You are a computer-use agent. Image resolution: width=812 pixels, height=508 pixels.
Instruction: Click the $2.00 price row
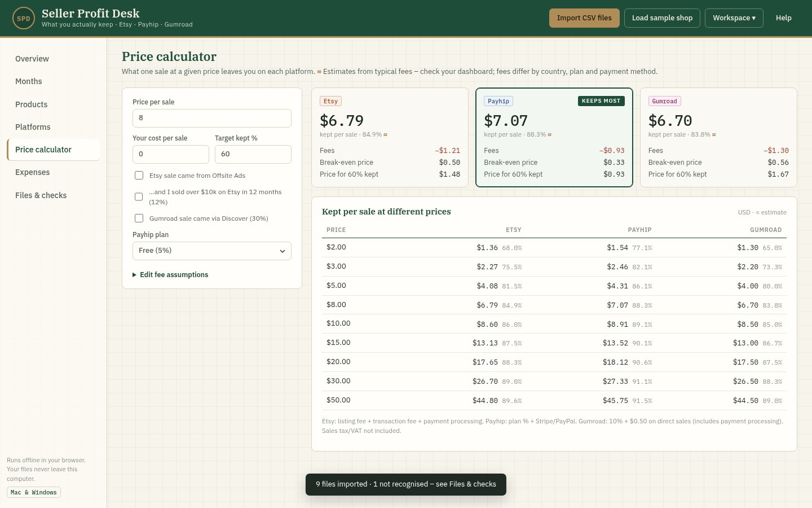(554, 248)
